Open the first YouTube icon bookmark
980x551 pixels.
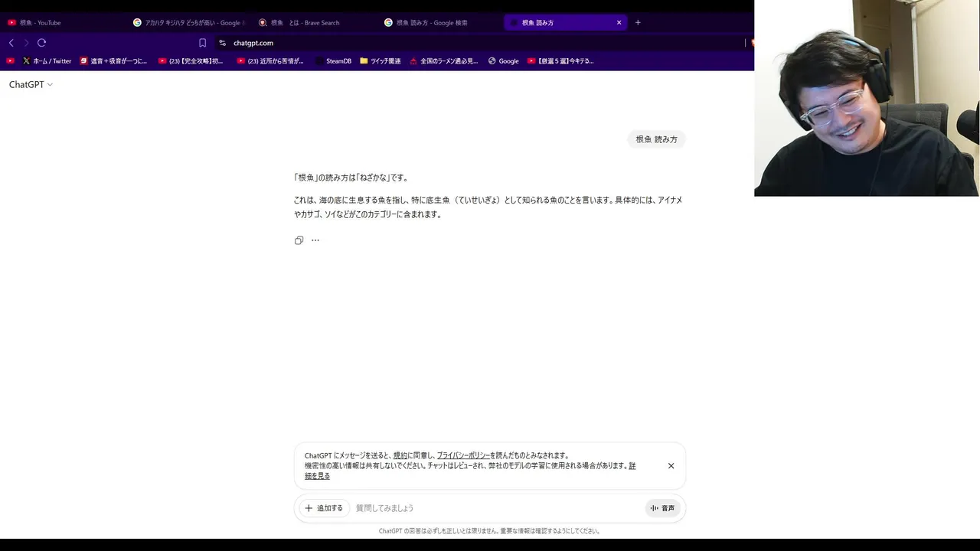tap(10, 60)
